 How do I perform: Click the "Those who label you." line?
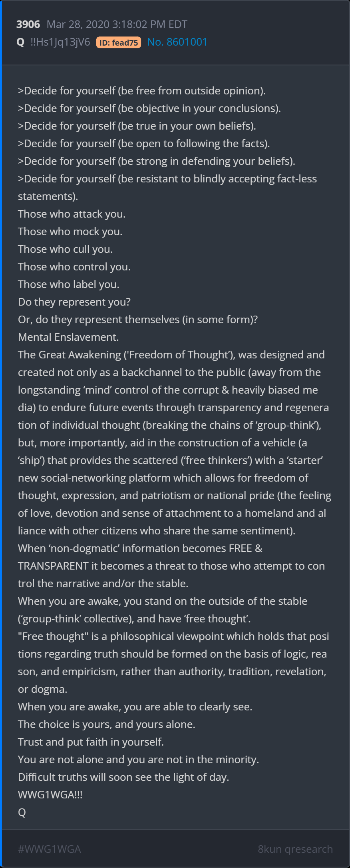coord(69,284)
